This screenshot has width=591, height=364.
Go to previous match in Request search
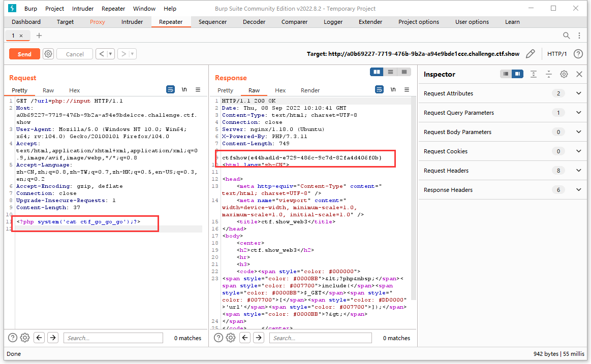(x=39, y=338)
